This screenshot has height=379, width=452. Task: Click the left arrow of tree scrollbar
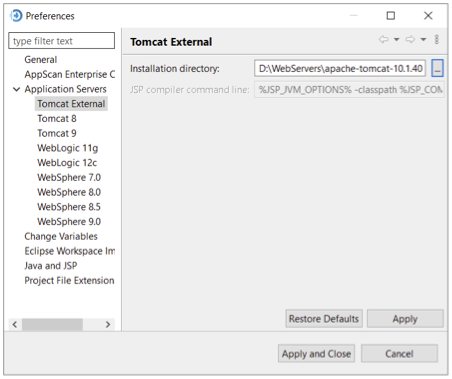[15, 324]
